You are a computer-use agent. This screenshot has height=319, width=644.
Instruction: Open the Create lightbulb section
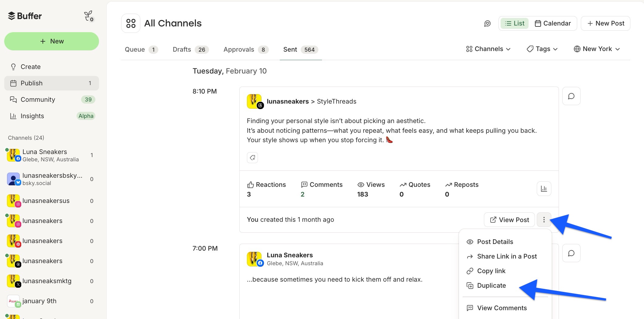(30, 67)
